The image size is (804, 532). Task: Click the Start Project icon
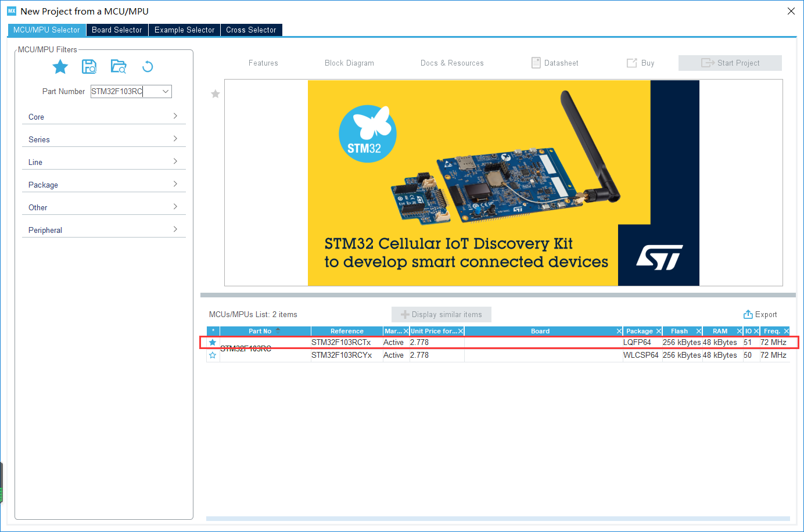tap(730, 63)
